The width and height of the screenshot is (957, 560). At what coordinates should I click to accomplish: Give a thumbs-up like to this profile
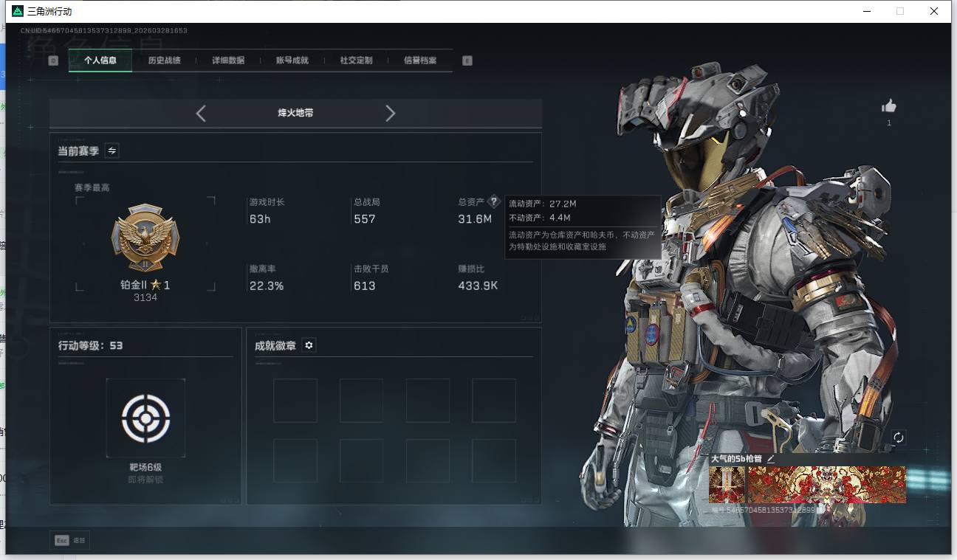pos(889,106)
